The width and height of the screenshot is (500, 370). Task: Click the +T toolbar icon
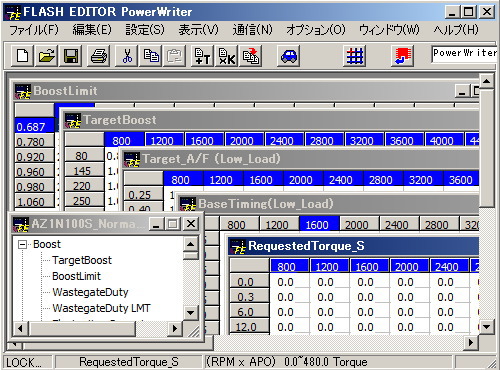[202, 56]
